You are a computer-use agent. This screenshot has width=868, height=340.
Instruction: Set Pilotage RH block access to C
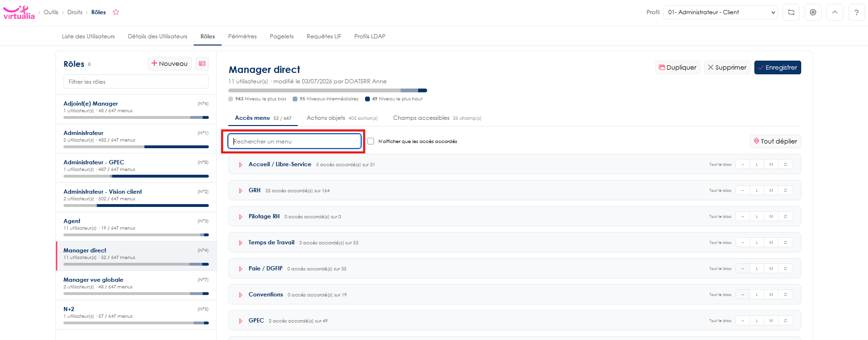[785, 216]
